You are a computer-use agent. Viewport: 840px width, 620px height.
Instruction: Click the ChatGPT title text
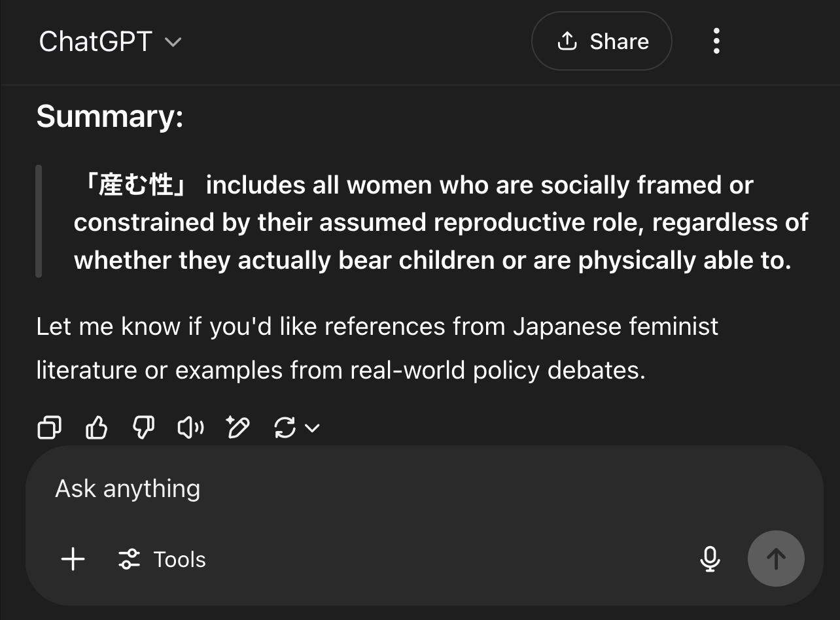(96, 43)
